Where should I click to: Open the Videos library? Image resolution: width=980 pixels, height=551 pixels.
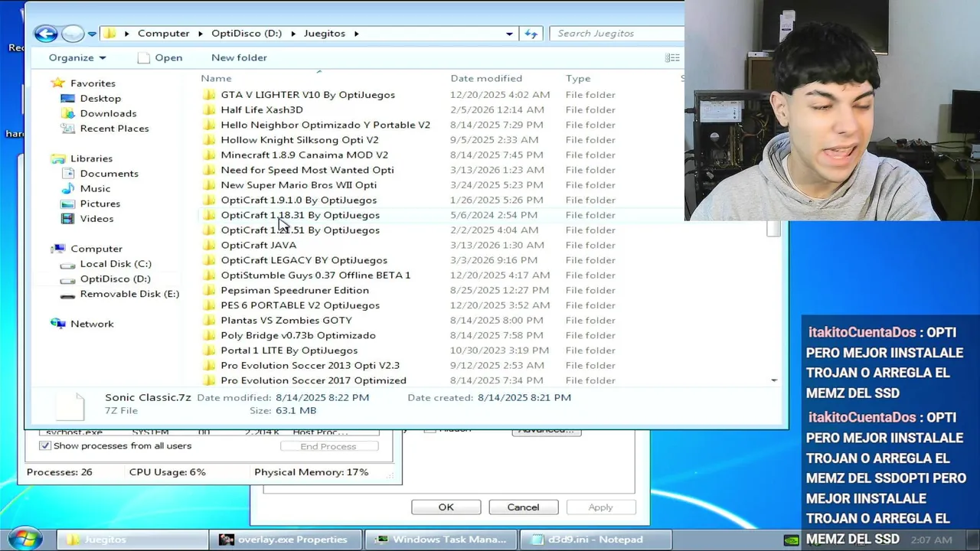(x=96, y=218)
